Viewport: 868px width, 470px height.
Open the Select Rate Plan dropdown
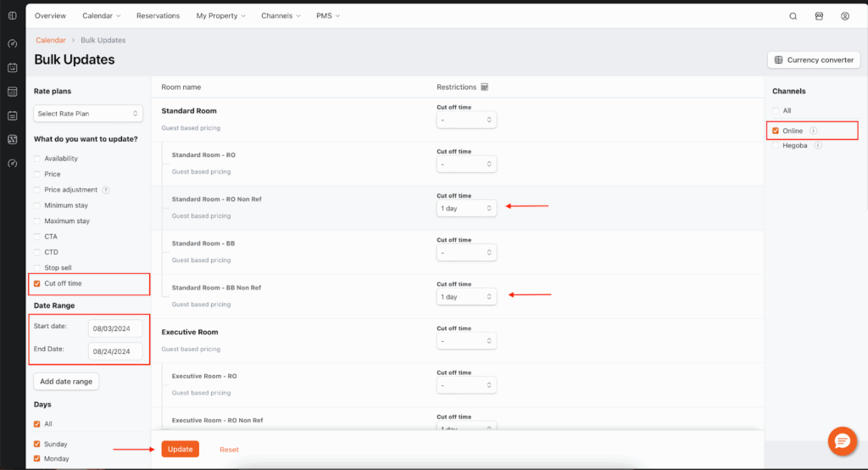tap(88, 113)
